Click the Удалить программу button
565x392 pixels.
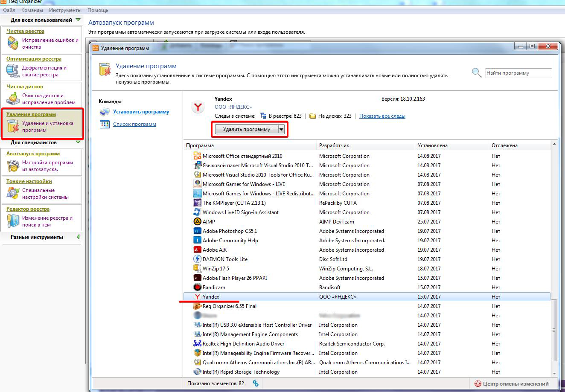[247, 129]
